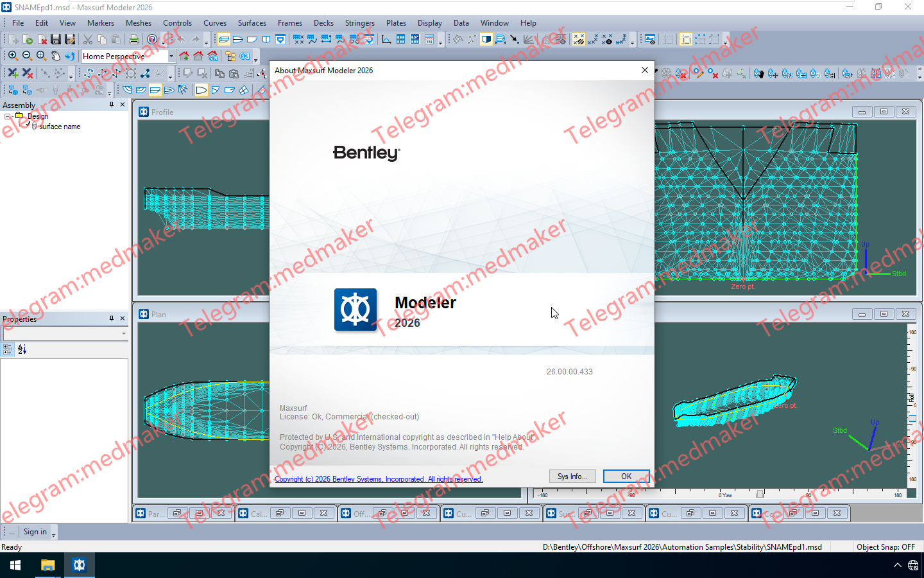Click the Zoom In magnifier icon
The height and width of the screenshot is (578, 924).
pyautogui.click(x=13, y=56)
